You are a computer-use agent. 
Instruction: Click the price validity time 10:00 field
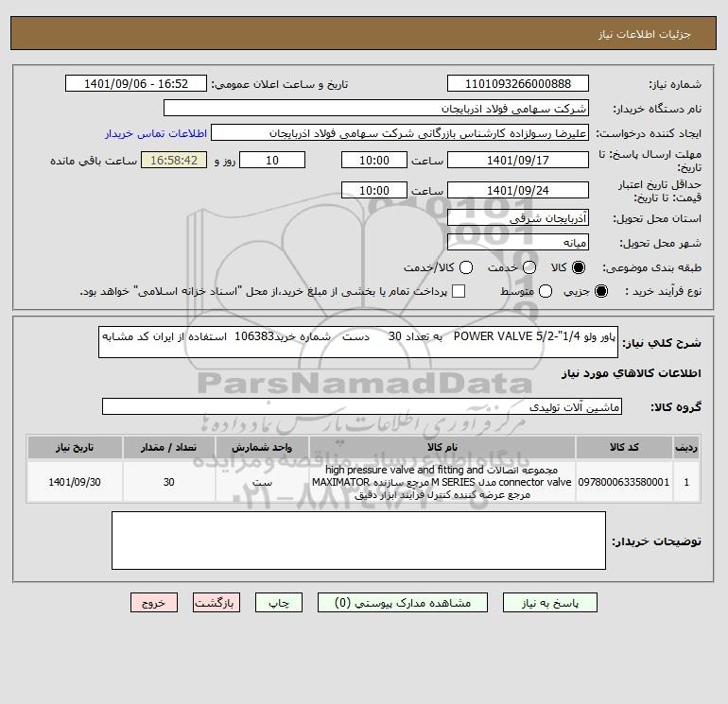[374, 191]
